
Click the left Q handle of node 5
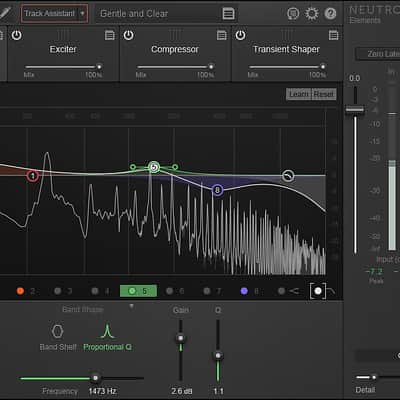pos(133,167)
